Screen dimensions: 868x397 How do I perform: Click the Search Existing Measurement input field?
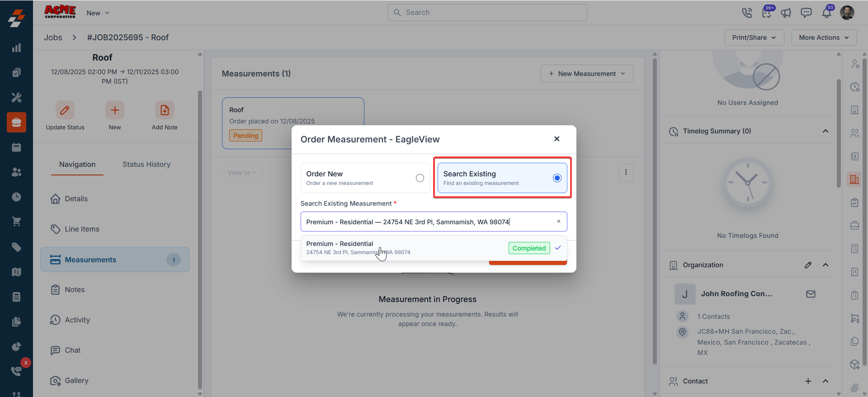click(434, 222)
